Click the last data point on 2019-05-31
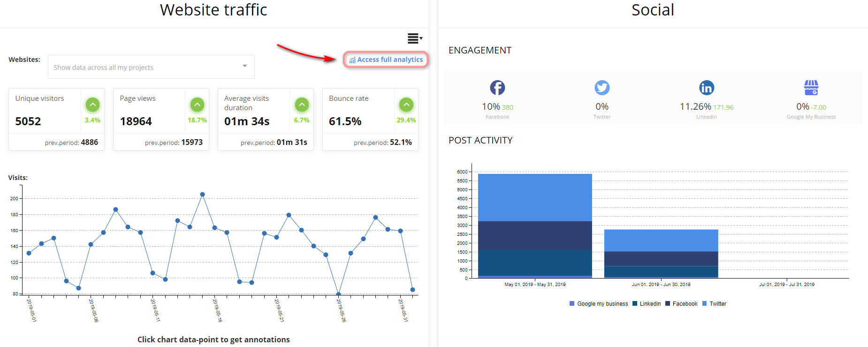Image resolution: width=868 pixels, height=347 pixels. click(412, 290)
